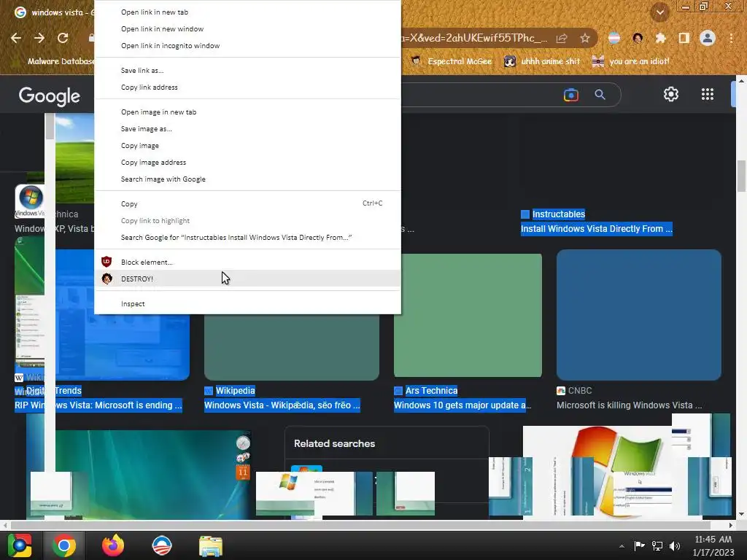Reload the page with the refresh icon

point(63,38)
